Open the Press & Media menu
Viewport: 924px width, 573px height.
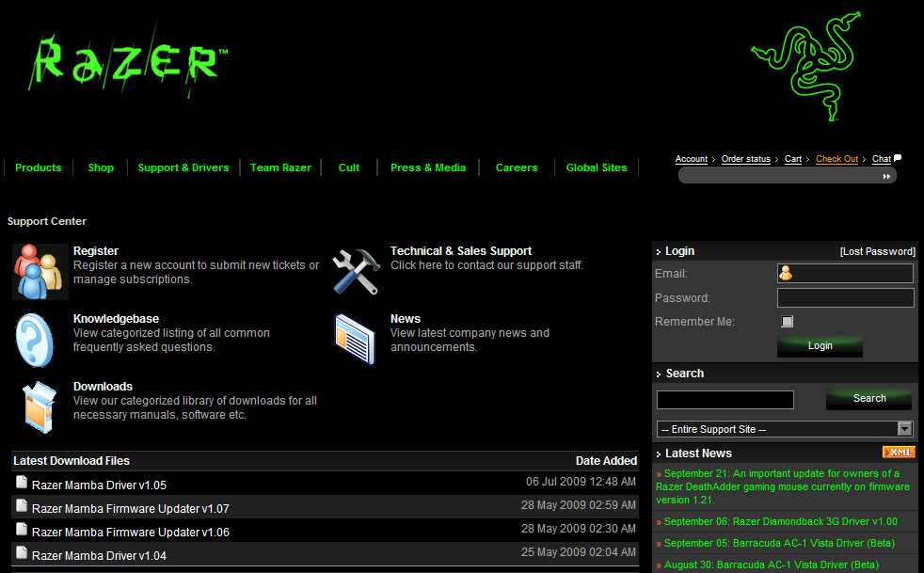click(428, 167)
